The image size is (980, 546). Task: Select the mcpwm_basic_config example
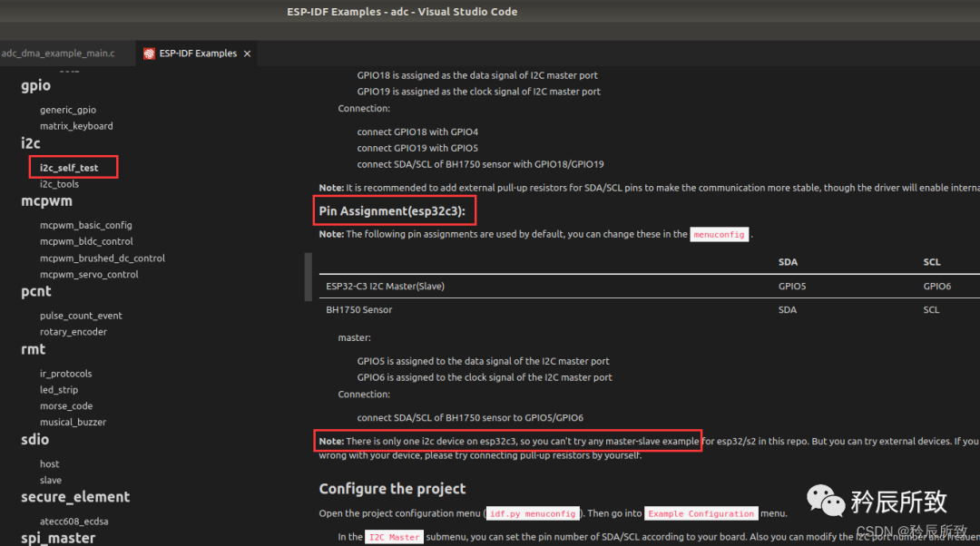[85, 225]
